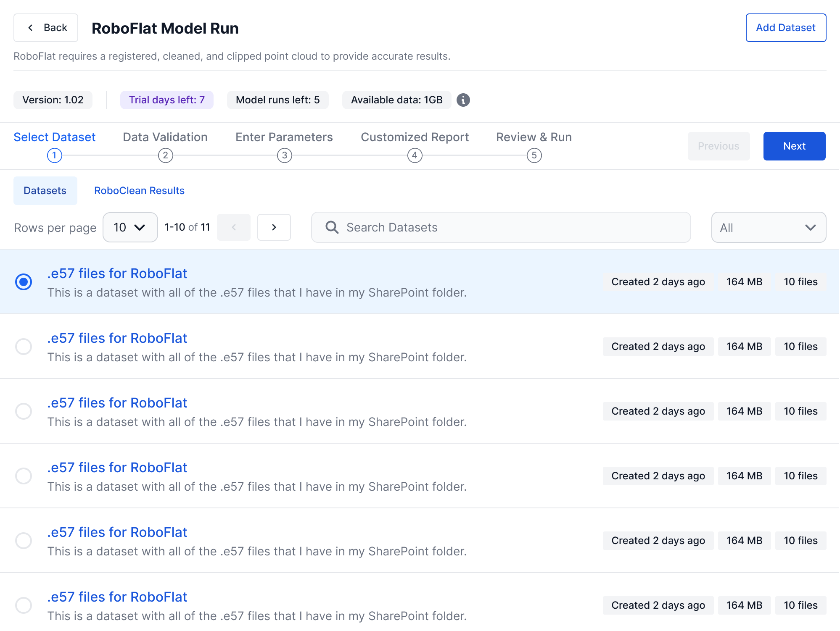Image resolution: width=840 pixels, height=631 pixels.
Task: Click the sixth row's 10 files tag
Action: coord(801,605)
